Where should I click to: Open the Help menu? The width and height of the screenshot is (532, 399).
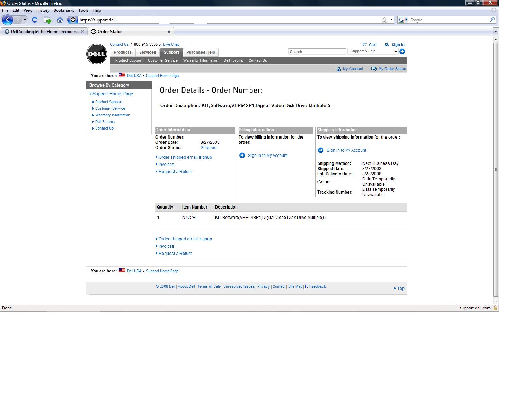(97, 10)
